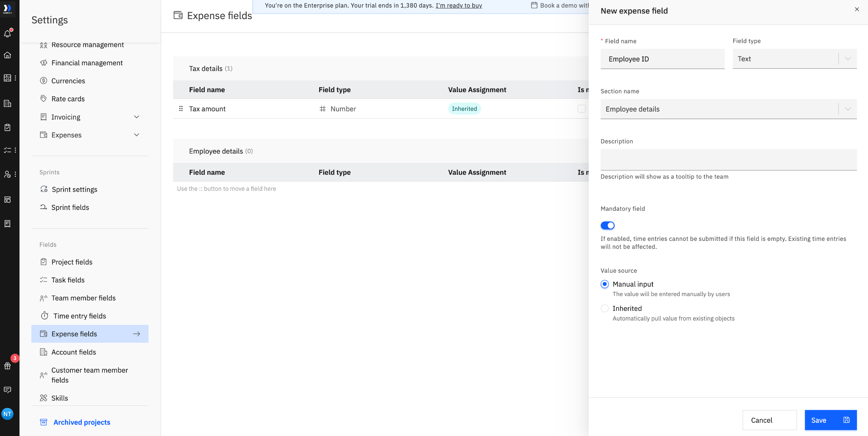Screen dimensions: 868x436
Task: Click the Field name input box
Action: (662, 59)
